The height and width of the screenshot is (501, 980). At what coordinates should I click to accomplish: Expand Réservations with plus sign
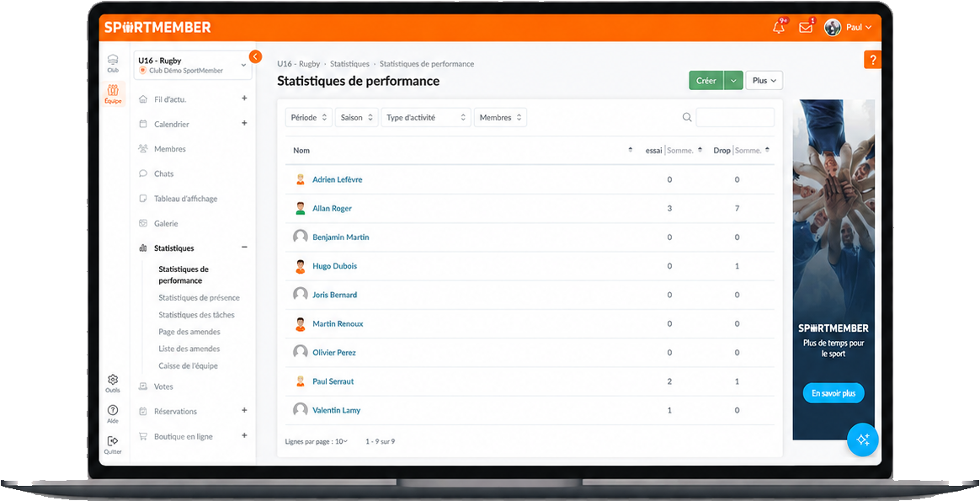pyautogui.click(x=244, y=411)
